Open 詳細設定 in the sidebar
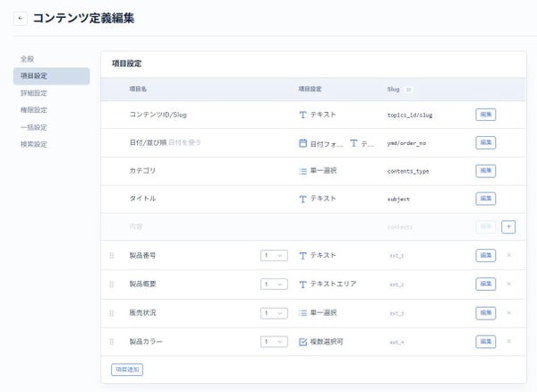Viewport: 537px width, 392px height. pos(34,93)
